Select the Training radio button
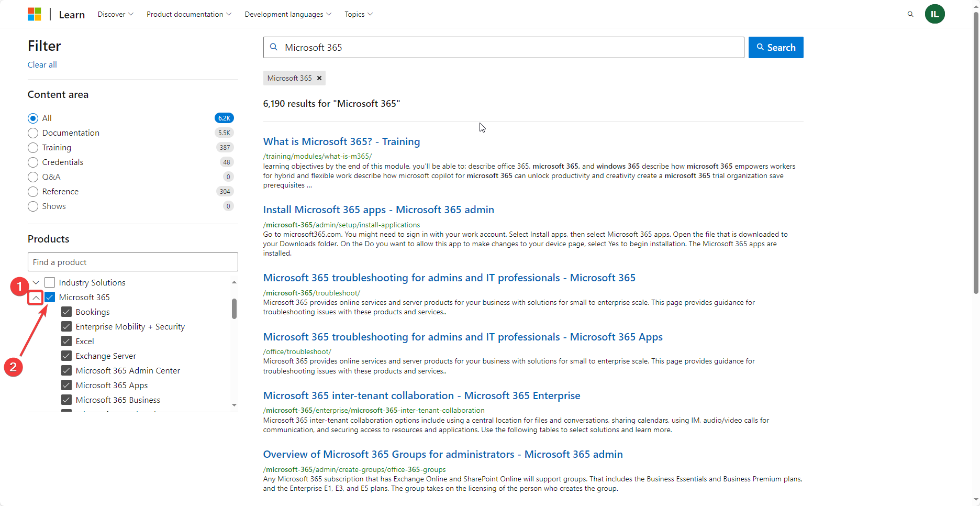This screenshot has width=980, height=506. (x=33, y=148)
